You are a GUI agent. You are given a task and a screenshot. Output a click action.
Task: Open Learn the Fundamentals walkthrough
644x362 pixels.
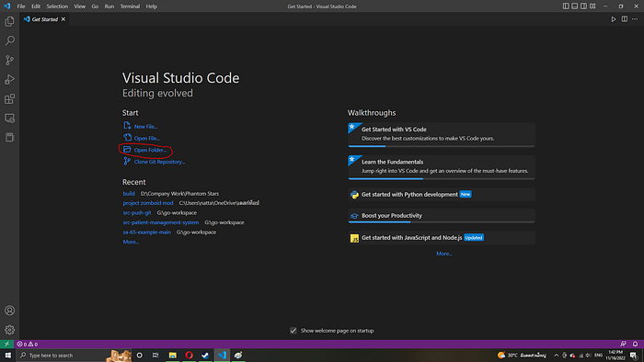point(442,167)
